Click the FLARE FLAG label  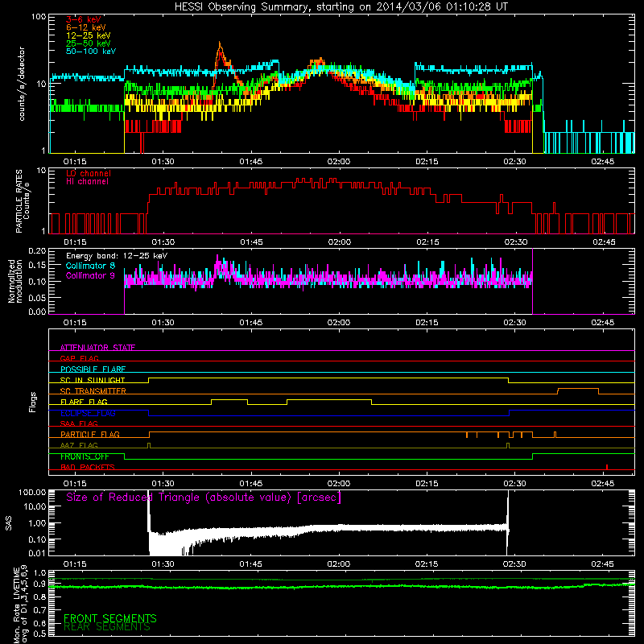pos(84,402)
